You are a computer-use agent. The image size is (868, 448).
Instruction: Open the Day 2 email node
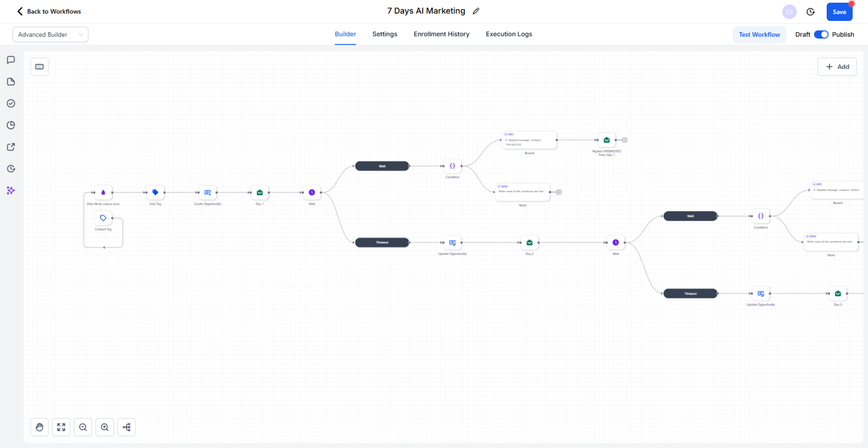tap(530, 242)
